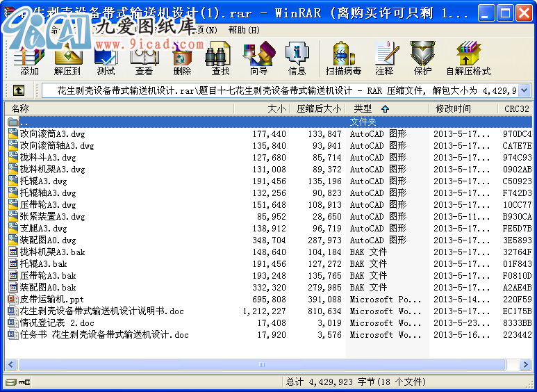This screenshot has width=537, height=392.
Task: Click packed size value 3,019
Action: pyautogui.click(x=329, y=322)
